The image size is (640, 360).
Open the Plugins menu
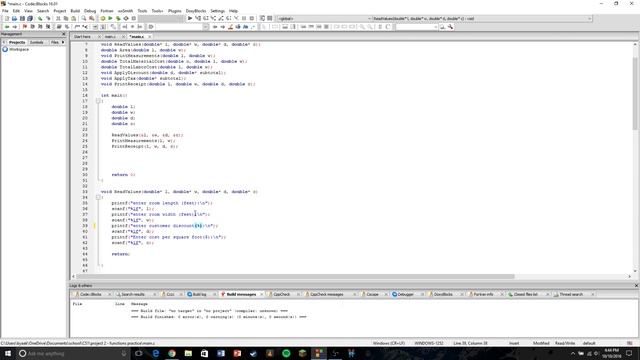tap(174, 11)
